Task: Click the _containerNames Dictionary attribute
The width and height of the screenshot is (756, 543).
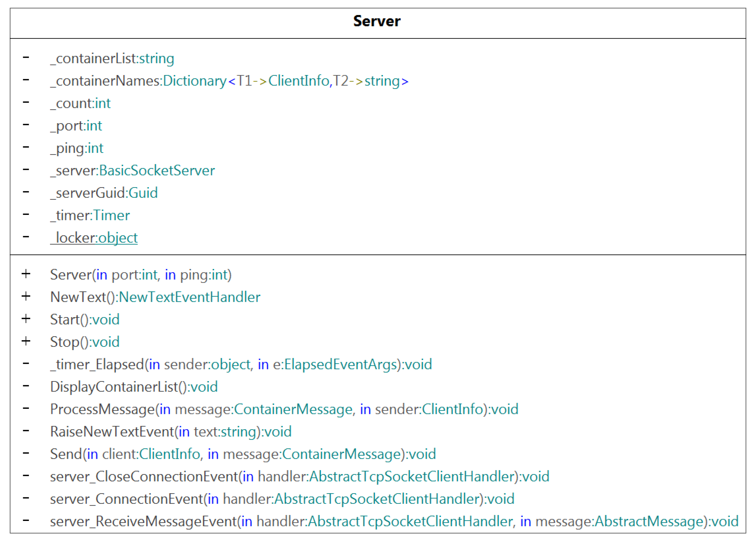Action: pyautogui.click(x=229, y=81)
